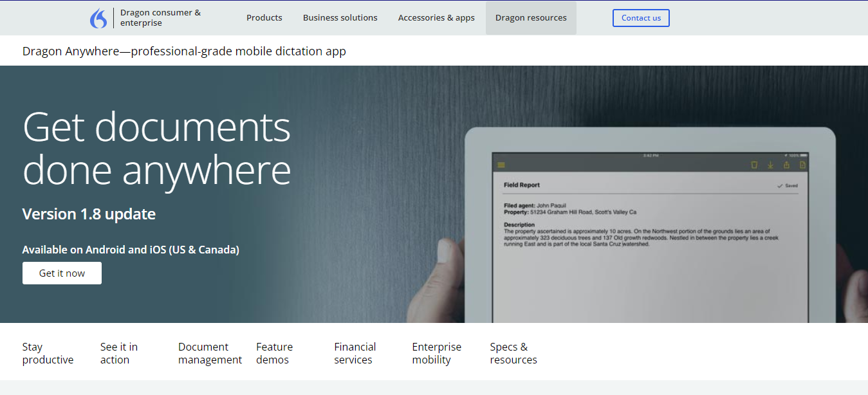Click the 'Filed agent: John Paquil' line
The height and width of the screenshot is (395, 868).
pyautogui.click(x=535, y=206)
